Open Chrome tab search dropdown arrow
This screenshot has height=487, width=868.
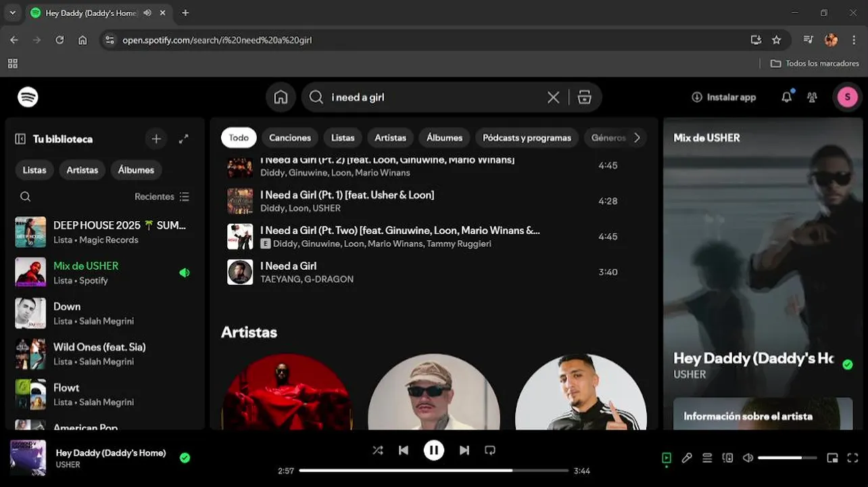(x=12, y=13)
